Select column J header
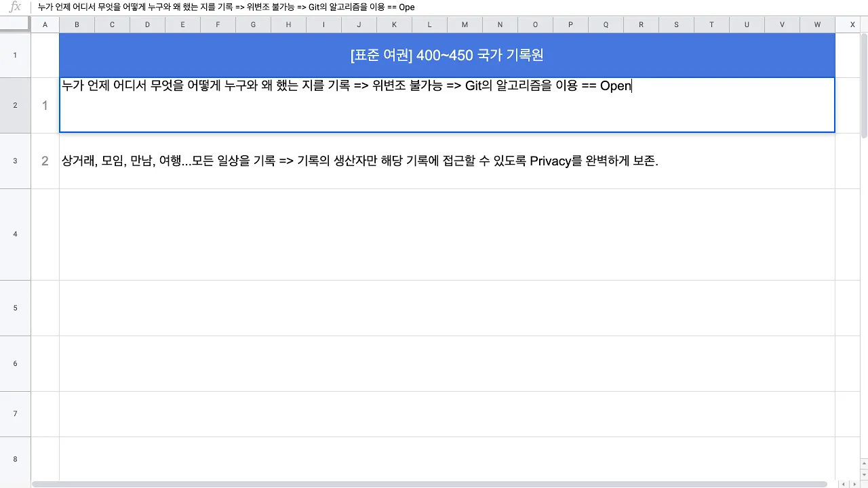The width and height of the screenshot is (868, 488). (359, 24)
